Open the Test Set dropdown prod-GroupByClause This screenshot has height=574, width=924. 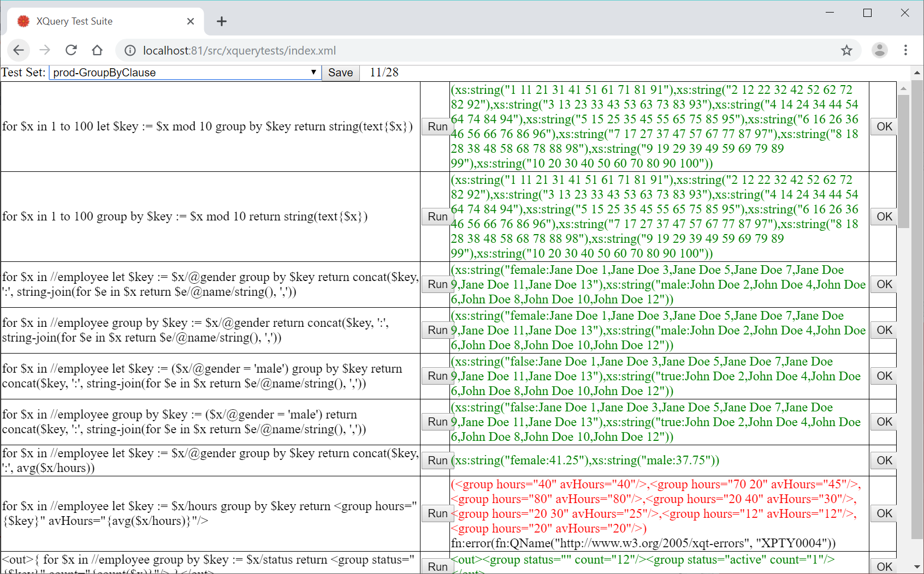click(185, 73)
